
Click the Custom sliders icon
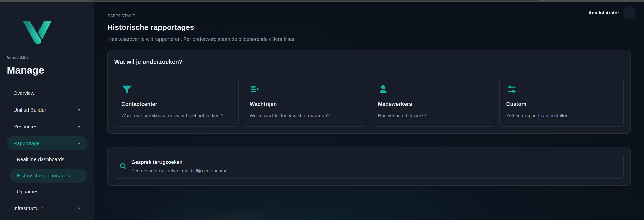tap(512, 89)
